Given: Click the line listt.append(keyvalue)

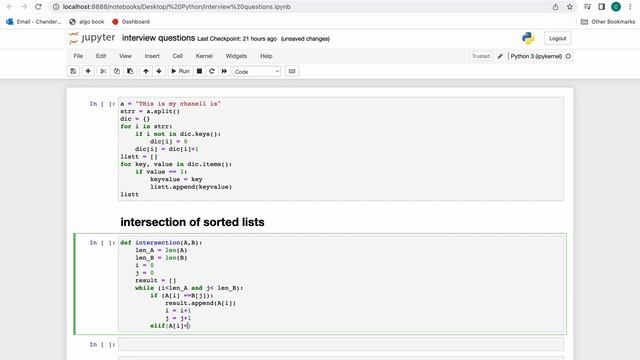Looking at the screenshot, I should pyautogui.click(x=191, y=187).
